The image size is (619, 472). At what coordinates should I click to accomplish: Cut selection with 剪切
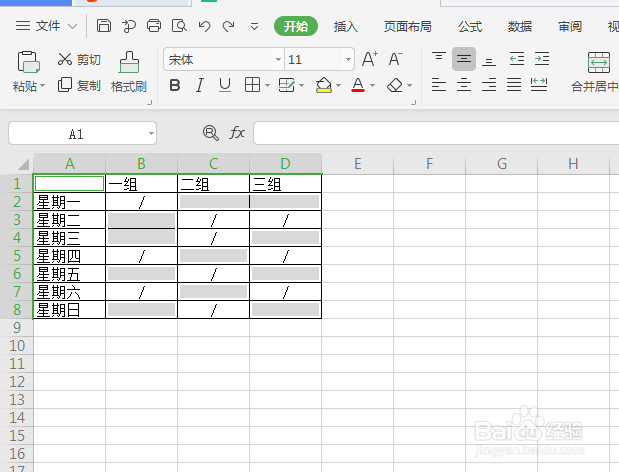79,60
